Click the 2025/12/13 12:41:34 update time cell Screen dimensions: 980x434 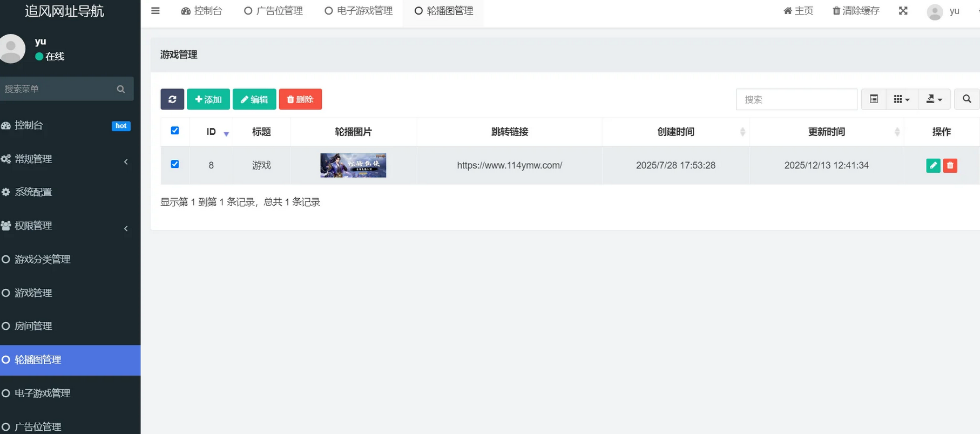826,165
